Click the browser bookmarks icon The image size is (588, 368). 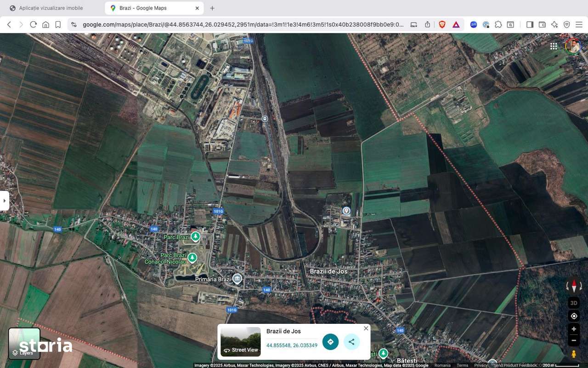click(57, 24)
